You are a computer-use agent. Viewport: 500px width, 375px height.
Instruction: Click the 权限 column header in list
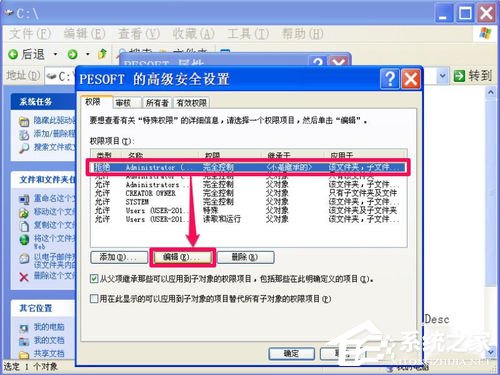(x=231, y=154)
